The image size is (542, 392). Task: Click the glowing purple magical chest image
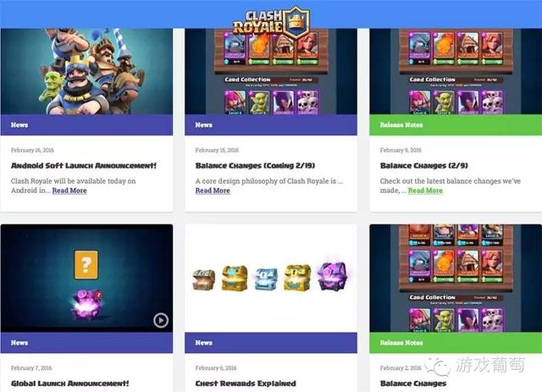pyautogui.click(x=87, y=304)
